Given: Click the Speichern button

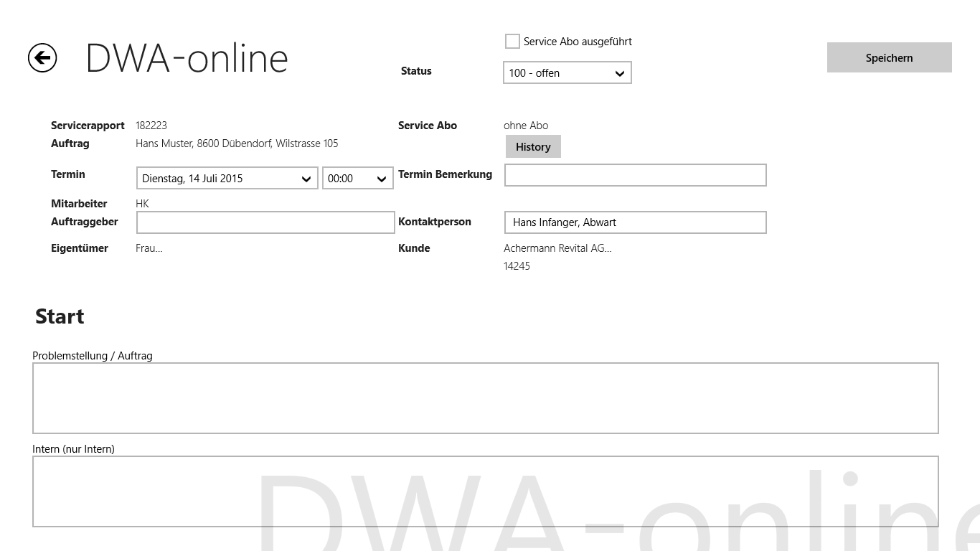Looking at the screenshot, I should (889, 57).
